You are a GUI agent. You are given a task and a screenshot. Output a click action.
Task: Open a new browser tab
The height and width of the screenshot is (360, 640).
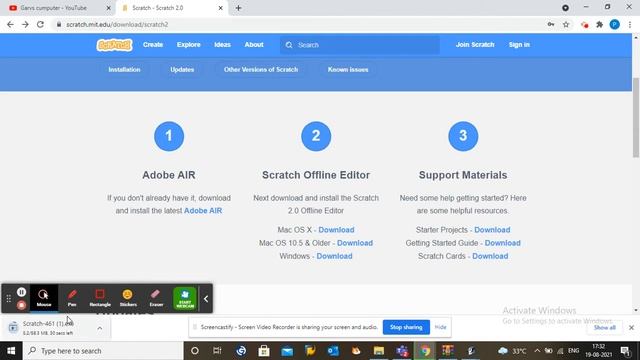coord(238,8)
